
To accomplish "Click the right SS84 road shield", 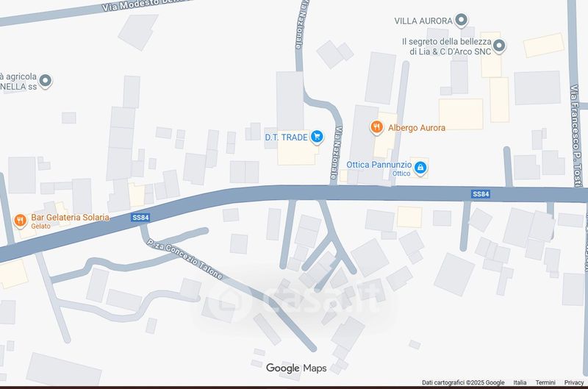I will [x=481, y=194].
